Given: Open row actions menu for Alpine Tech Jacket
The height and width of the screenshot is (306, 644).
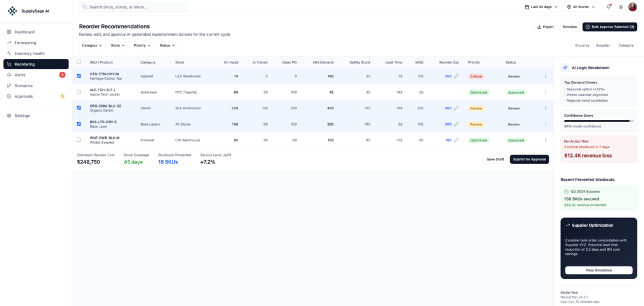Looking at the screenshot, I should 545,92.
